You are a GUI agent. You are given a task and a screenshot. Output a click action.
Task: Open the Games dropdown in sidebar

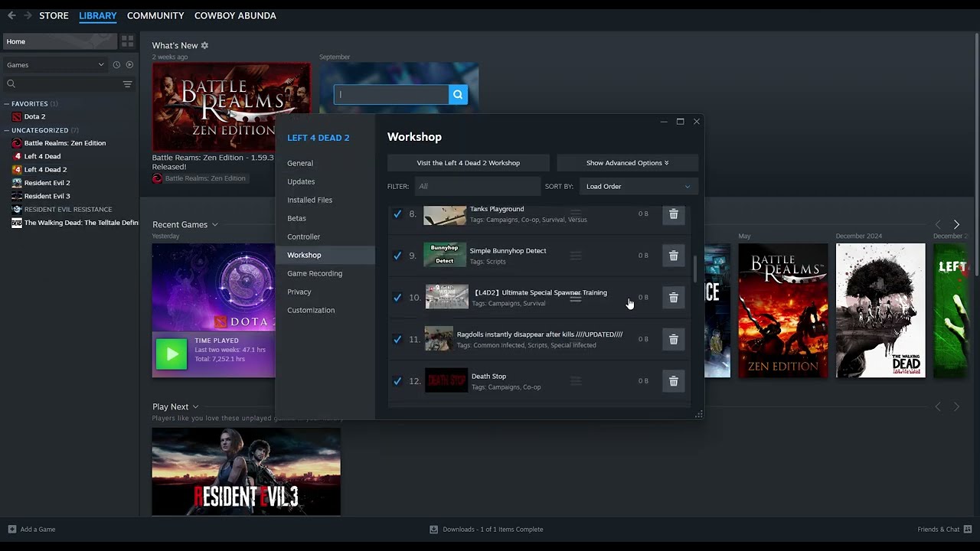54,65
